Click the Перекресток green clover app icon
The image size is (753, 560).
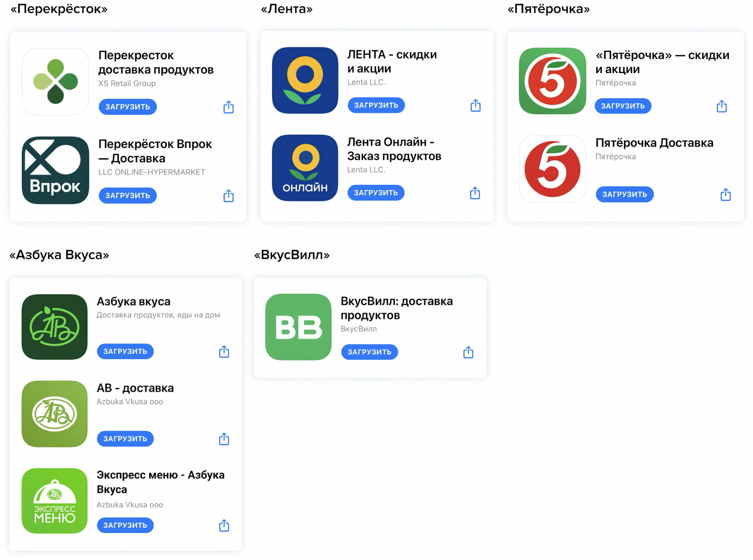(x=56, y=81)
